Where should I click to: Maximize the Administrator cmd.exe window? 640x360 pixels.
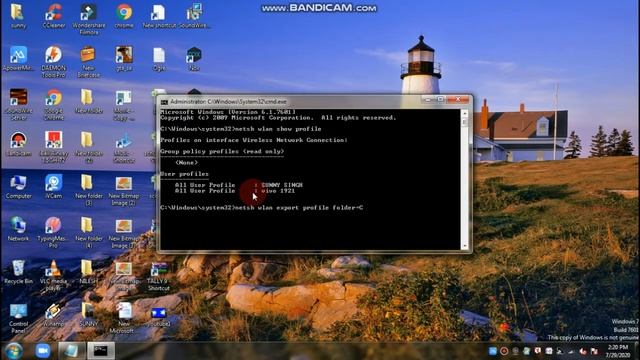[x=440, y=99]
